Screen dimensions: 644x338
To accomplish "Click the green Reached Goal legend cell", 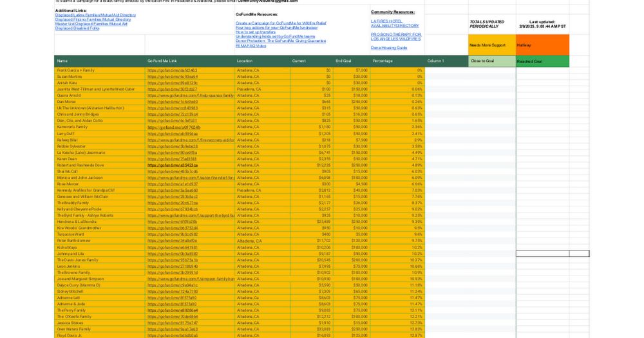I will pyautogui.click(x=542, y=61).
